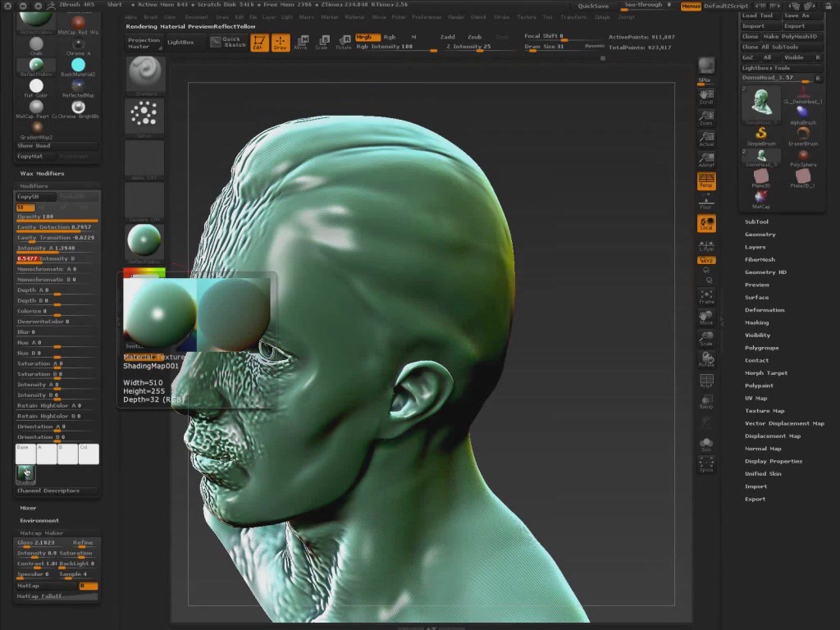
Task: Click the AAHalf icon
Action: pyautogui.click(x=706, y=160)
